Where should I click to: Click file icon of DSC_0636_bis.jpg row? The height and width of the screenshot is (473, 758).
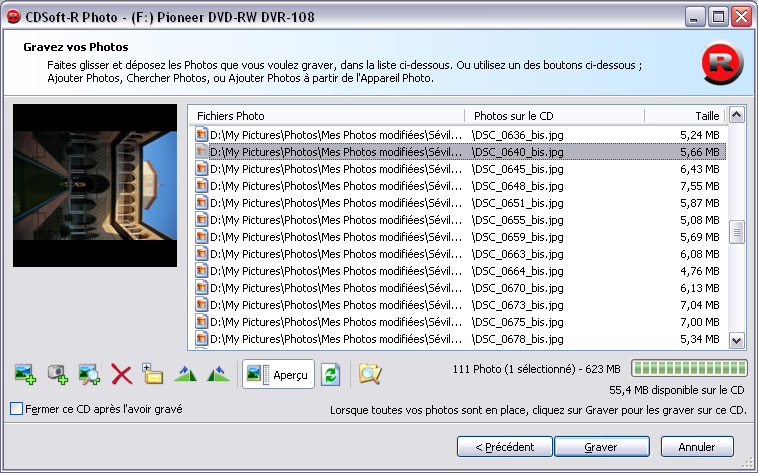tap(202, 134)
